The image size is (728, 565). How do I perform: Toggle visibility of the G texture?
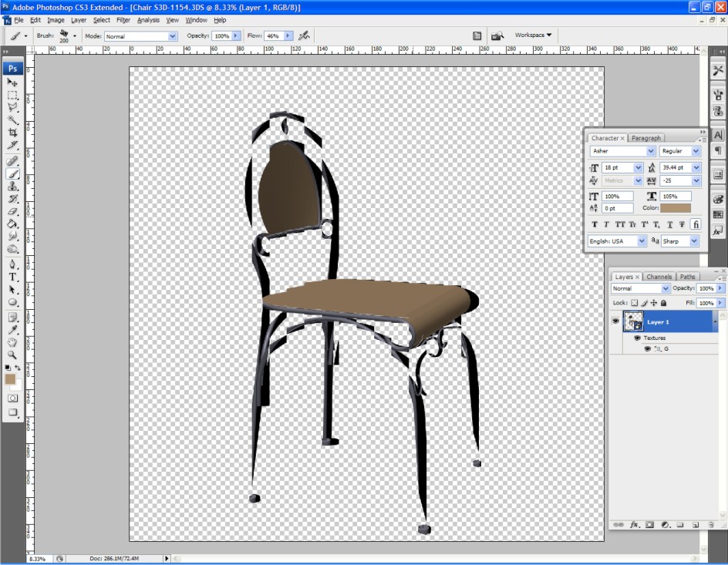point(647,349)
